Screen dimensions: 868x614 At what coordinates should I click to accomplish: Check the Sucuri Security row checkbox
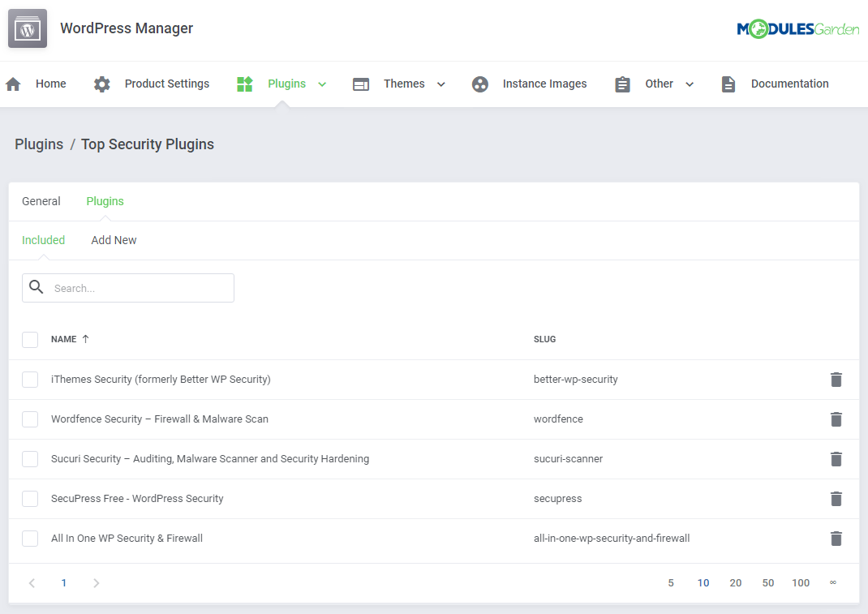pyautogui.click(x=30, y=459)
